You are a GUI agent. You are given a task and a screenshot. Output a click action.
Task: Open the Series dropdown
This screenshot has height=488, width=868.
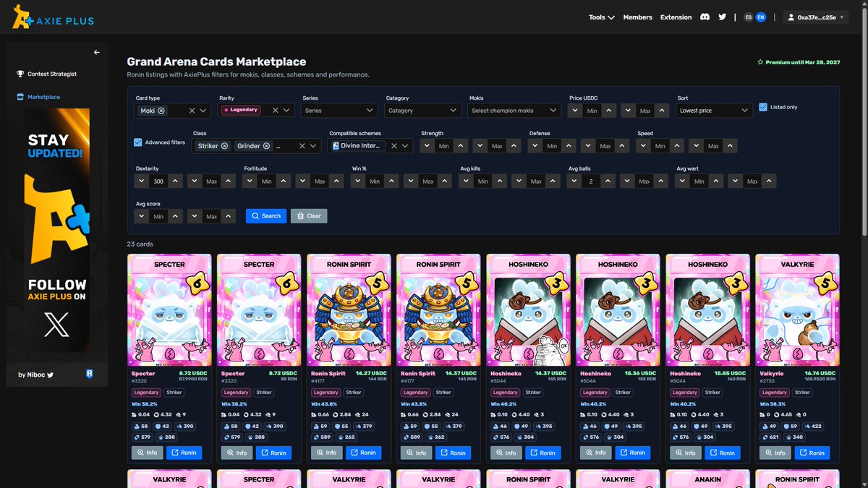(339, 111)
